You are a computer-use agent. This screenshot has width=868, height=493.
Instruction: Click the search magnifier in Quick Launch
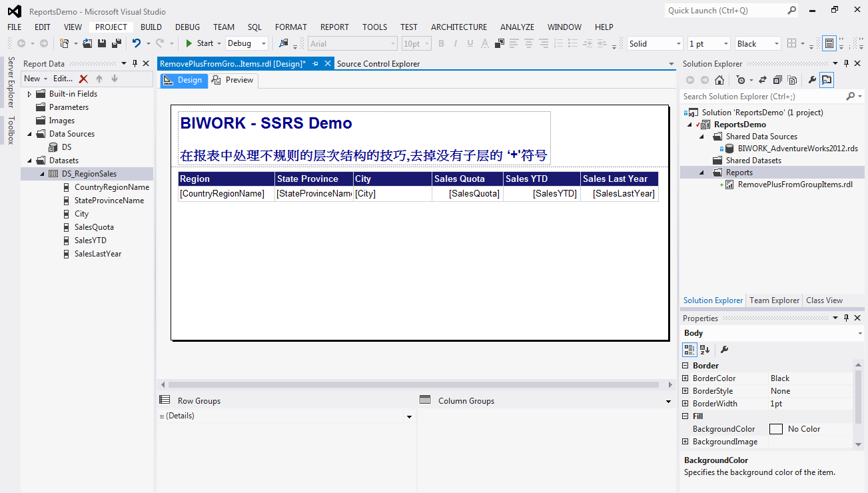[791, 11]
